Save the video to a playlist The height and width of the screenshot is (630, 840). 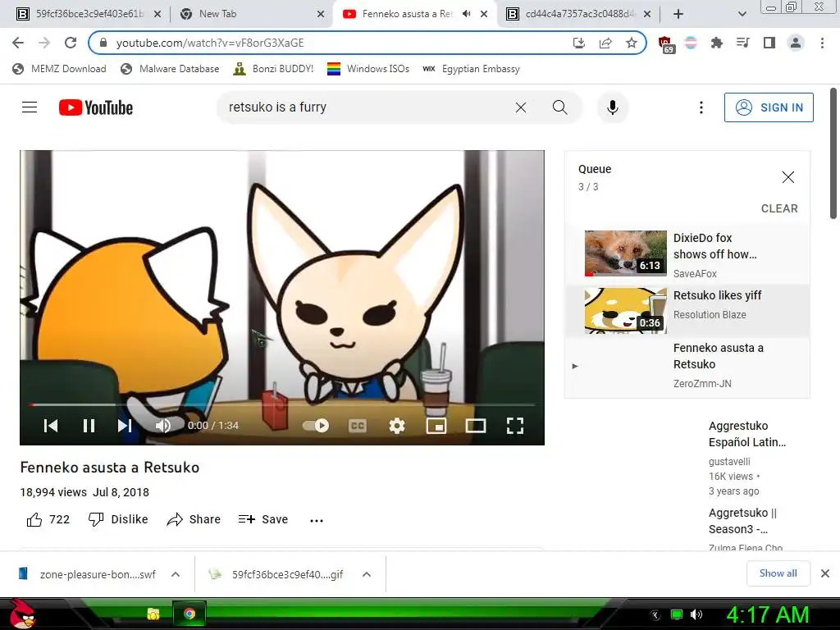263,519
